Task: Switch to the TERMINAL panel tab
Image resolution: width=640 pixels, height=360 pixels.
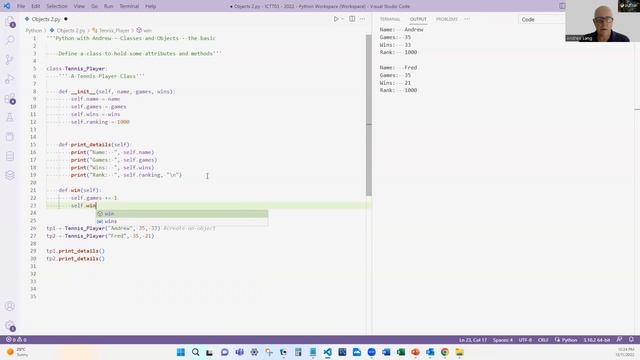Action: coord(390,19)
